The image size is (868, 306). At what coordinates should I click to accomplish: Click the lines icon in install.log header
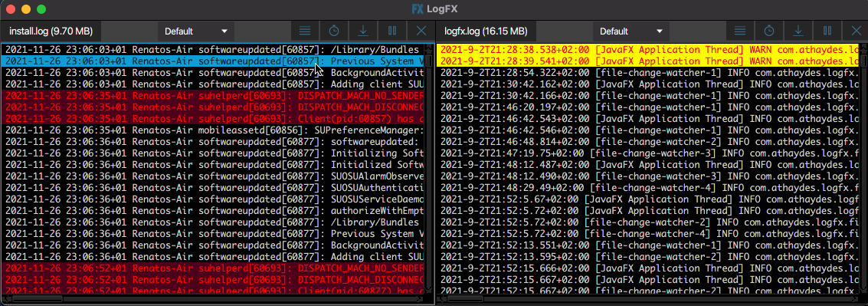pos(304,31)
